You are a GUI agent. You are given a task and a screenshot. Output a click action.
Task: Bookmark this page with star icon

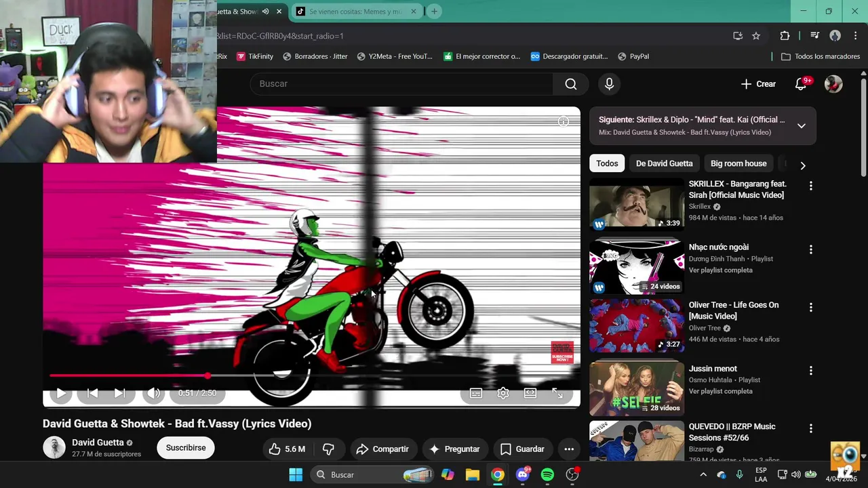[x=756, y=36]
